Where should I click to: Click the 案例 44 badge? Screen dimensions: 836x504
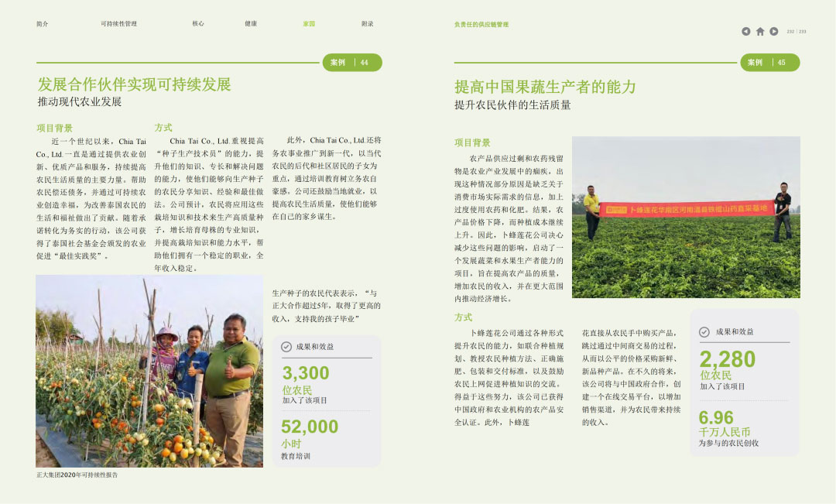[x=352, y=63]
